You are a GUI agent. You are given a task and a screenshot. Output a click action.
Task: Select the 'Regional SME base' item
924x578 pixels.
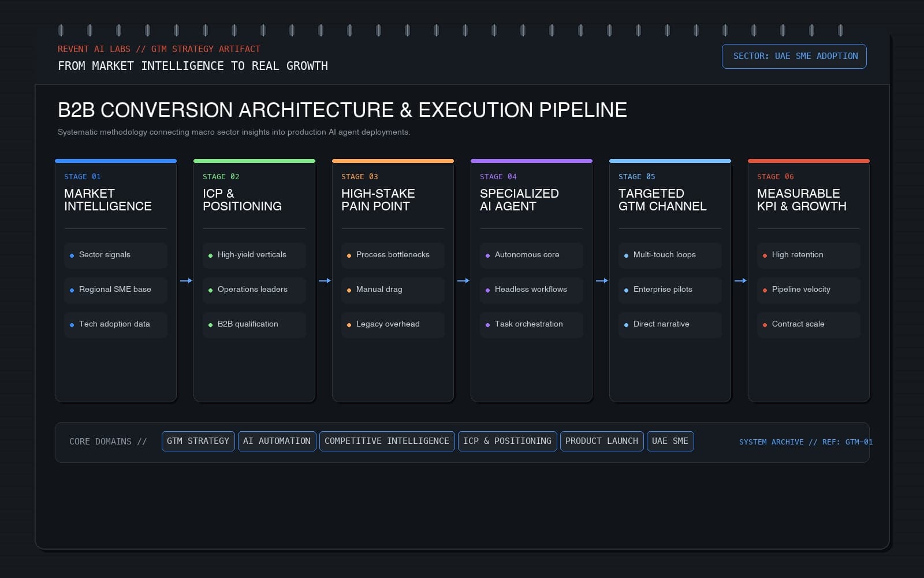tap(115, 290)
